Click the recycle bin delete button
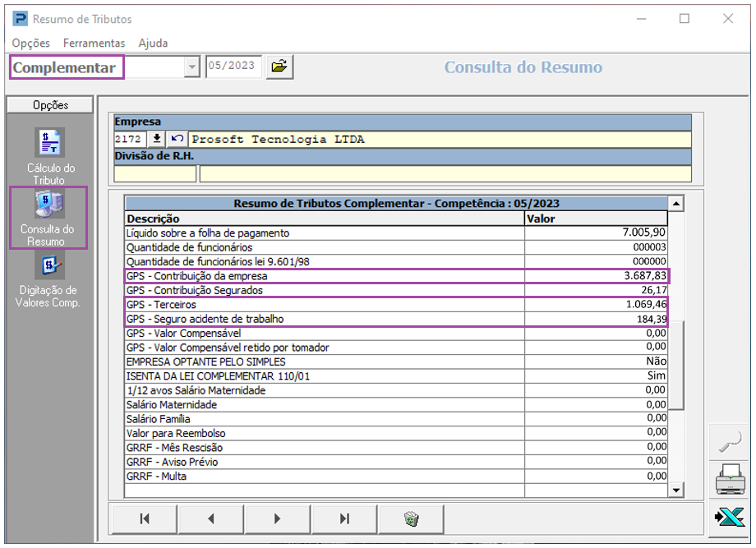 (x=411, y=518)
